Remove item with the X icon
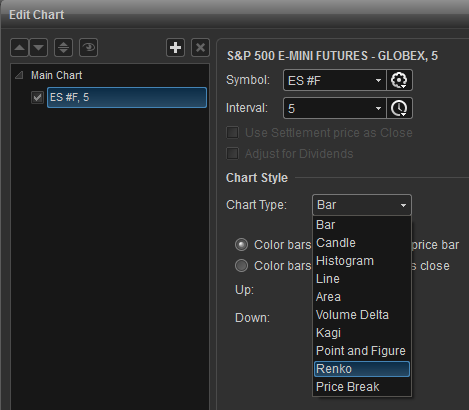Viewport: 469px width, 410px height. pyautogui.click(x=200, y=48)
